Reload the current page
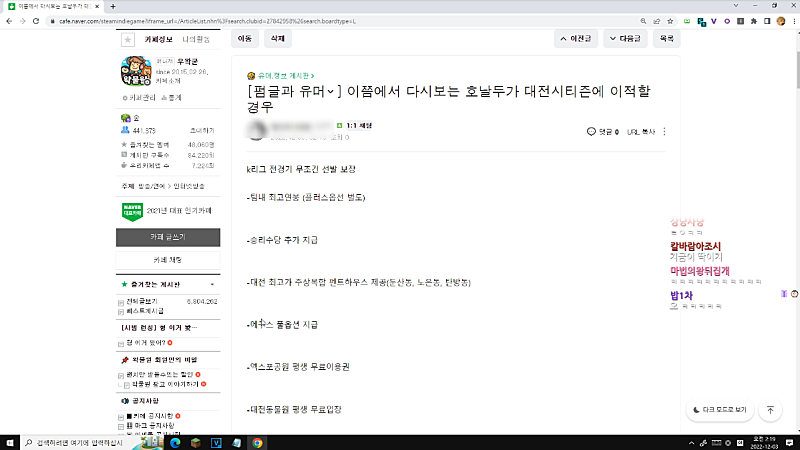800x450 pixels. point(36,21)
